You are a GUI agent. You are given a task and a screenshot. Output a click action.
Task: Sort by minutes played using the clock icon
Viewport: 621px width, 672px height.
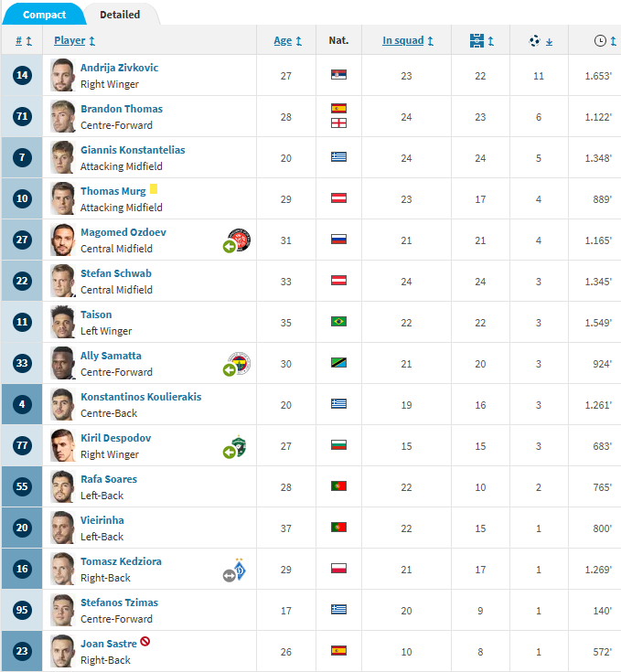(600, 40)
